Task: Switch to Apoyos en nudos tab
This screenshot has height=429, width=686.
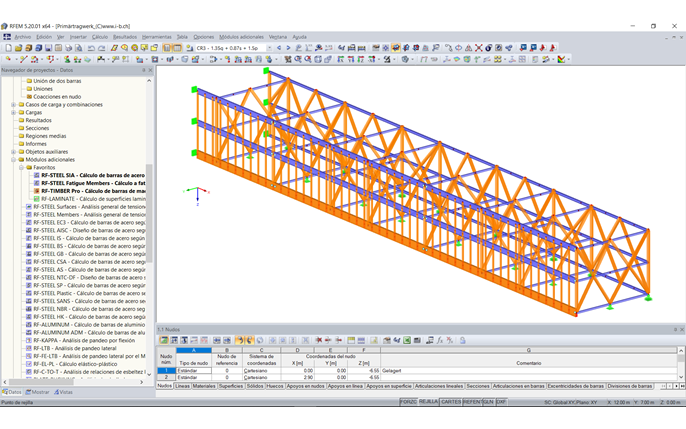Action: click(305, 386)
